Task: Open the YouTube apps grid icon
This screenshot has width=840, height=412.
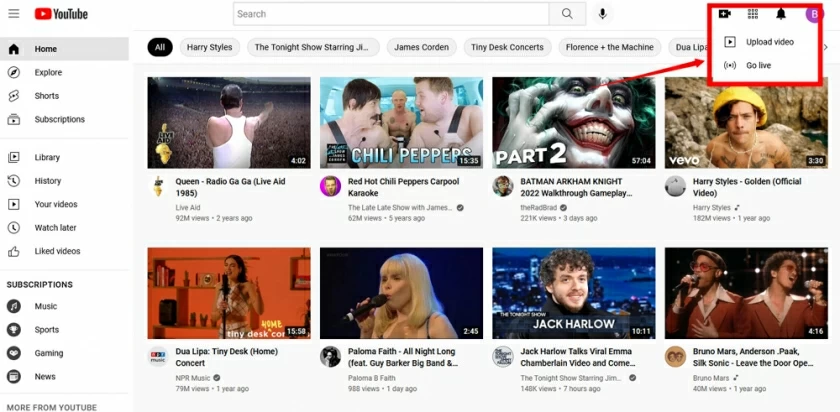Action: (753, 14)
